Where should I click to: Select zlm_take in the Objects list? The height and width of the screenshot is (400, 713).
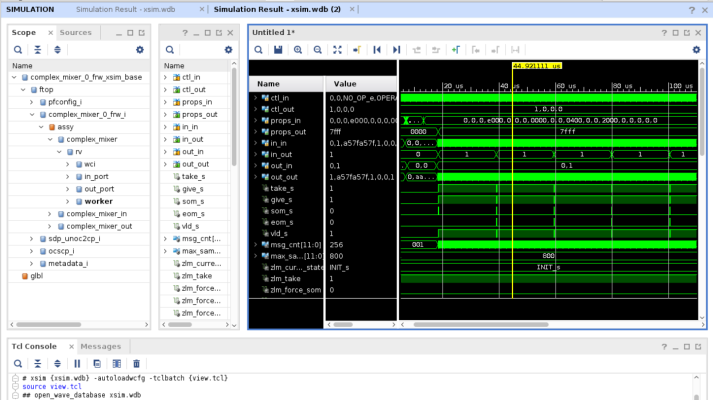click(x=196, y=276)
